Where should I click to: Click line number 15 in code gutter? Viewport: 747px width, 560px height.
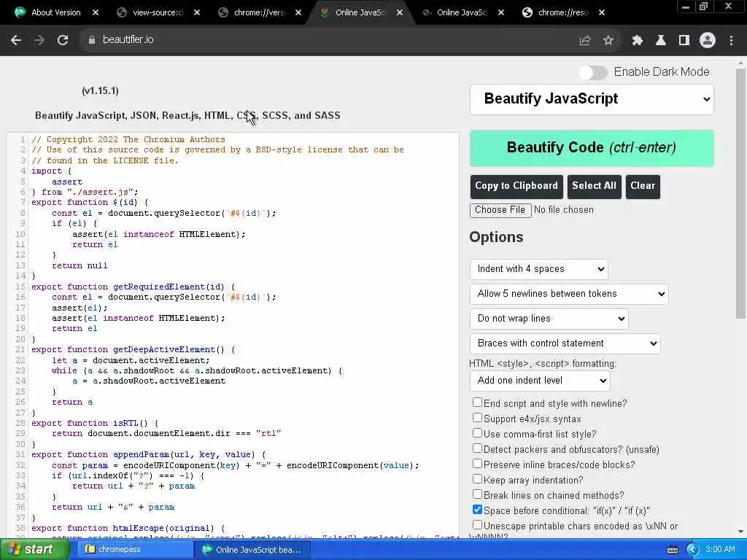[x=20, y=287]
